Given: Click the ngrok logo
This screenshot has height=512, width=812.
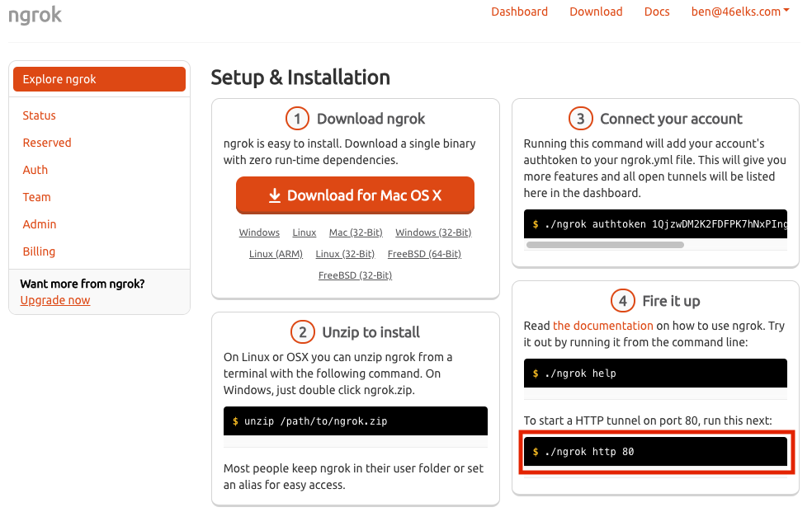Looking at the screenshot, I should coord(34,14).
